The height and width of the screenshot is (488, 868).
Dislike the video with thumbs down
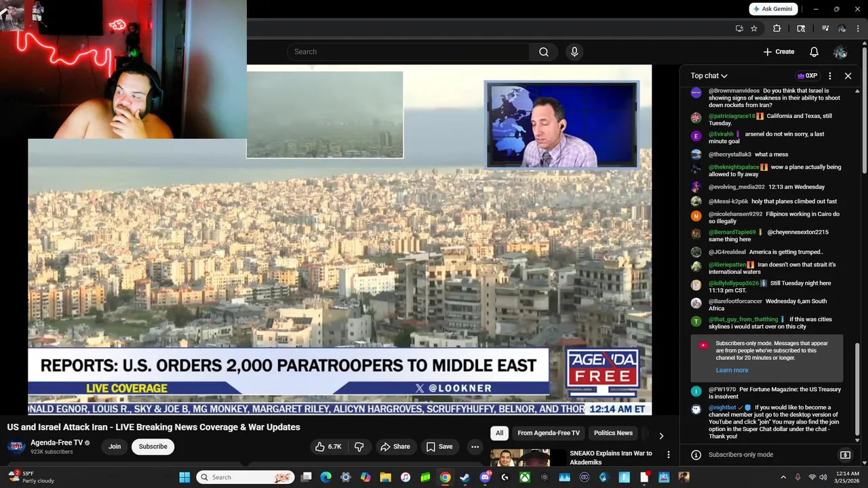click(x=359, y=447)
